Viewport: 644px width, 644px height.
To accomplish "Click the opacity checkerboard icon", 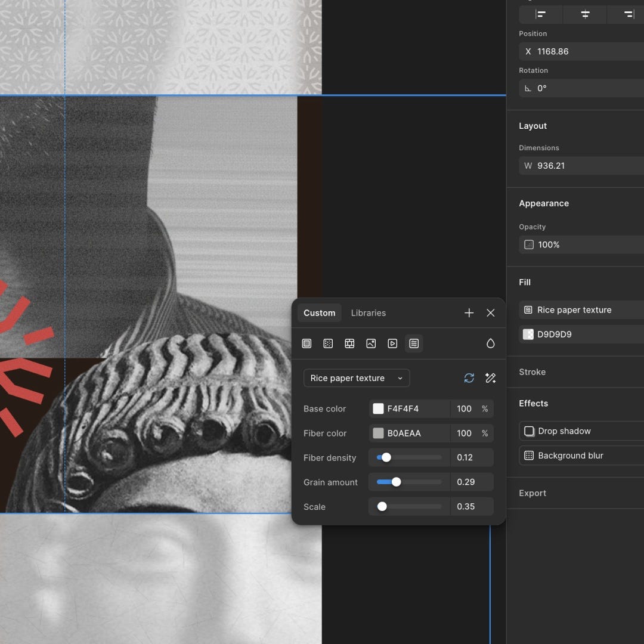I will (529, 245).
